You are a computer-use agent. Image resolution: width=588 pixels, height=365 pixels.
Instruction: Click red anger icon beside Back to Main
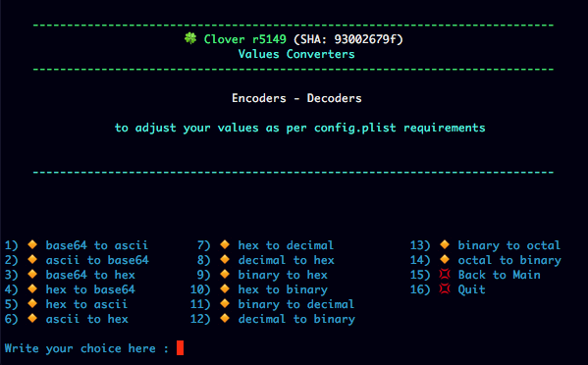click(445, 275)
